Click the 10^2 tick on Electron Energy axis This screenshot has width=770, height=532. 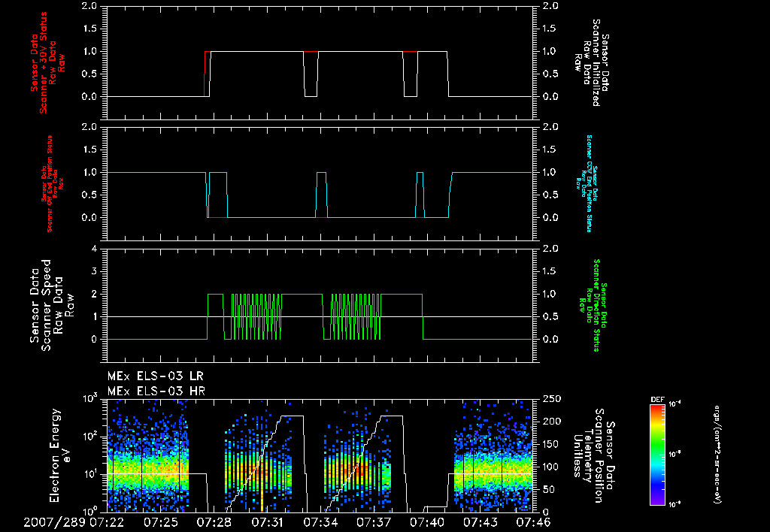point(89,436)
